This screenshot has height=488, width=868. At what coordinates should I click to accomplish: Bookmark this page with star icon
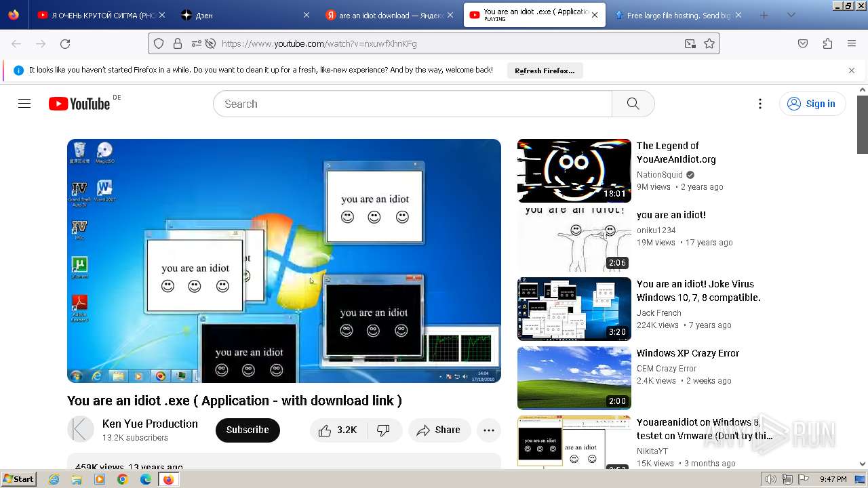[x=709, y=43]
